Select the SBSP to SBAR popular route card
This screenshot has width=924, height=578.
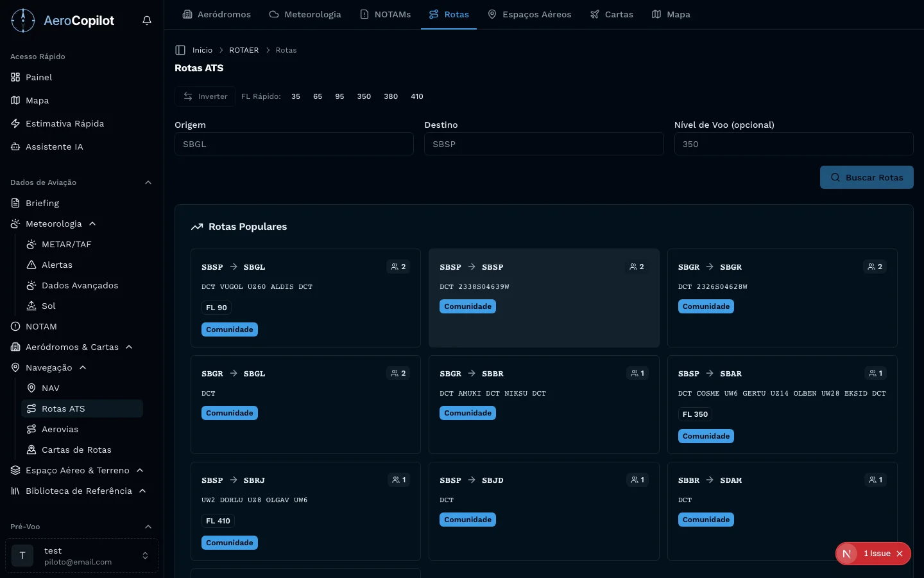pyautogui.click(x=782, y=405)
